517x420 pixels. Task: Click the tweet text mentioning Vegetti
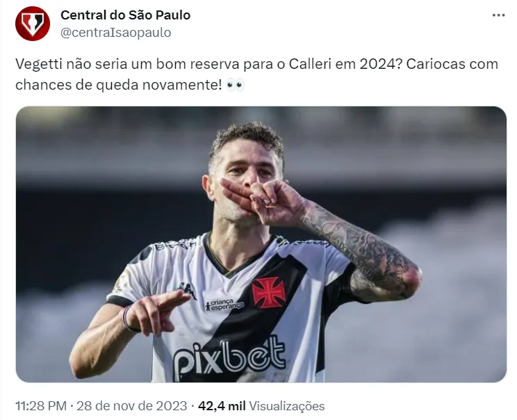[x=256, y=74]
